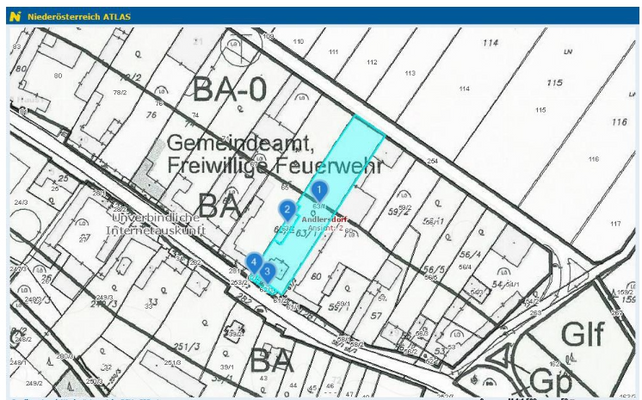The image size is (642, 400).
Task: Click the Niederösterreich ATLAS logo icon
Action: [15, 15]
